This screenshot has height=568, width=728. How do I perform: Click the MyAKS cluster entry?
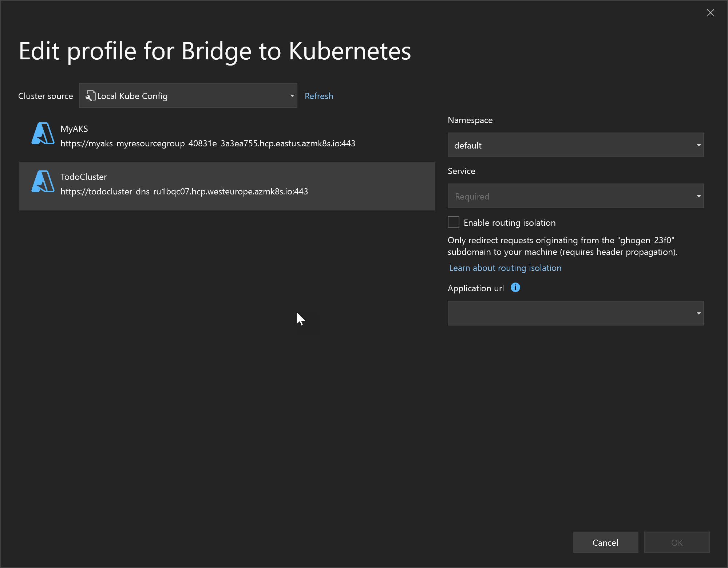(227, 135)
